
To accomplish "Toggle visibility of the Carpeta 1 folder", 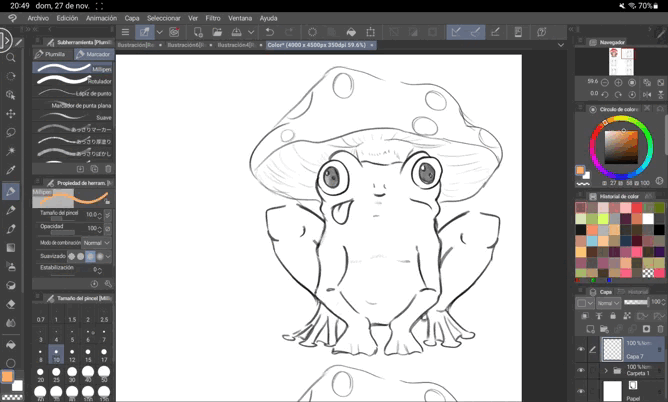I will click(x=581, y=369).
